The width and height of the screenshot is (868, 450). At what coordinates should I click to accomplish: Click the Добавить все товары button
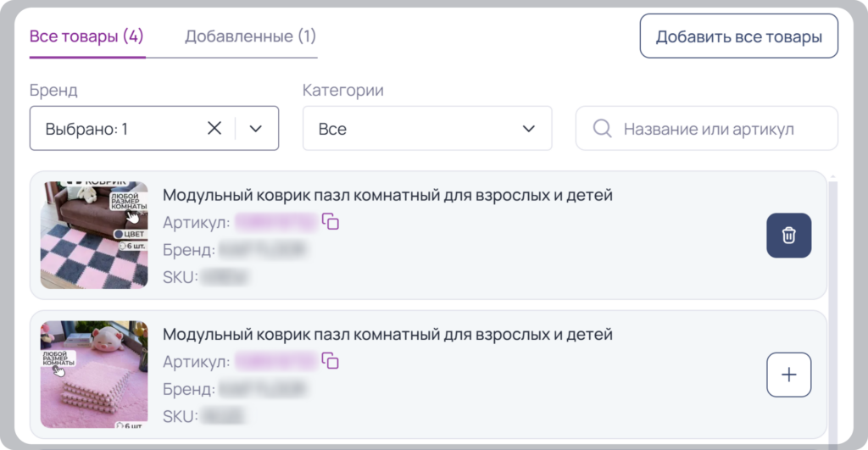(739, 36)
